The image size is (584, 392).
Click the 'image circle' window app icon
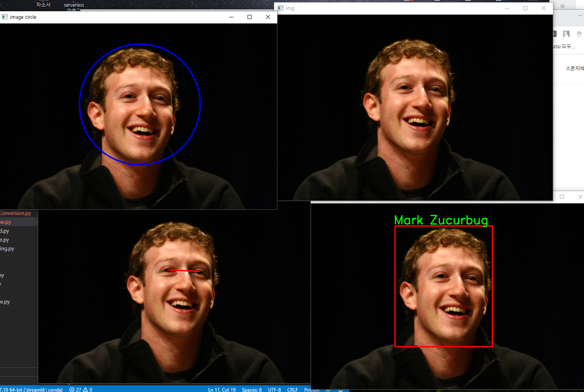click(5, 17)
